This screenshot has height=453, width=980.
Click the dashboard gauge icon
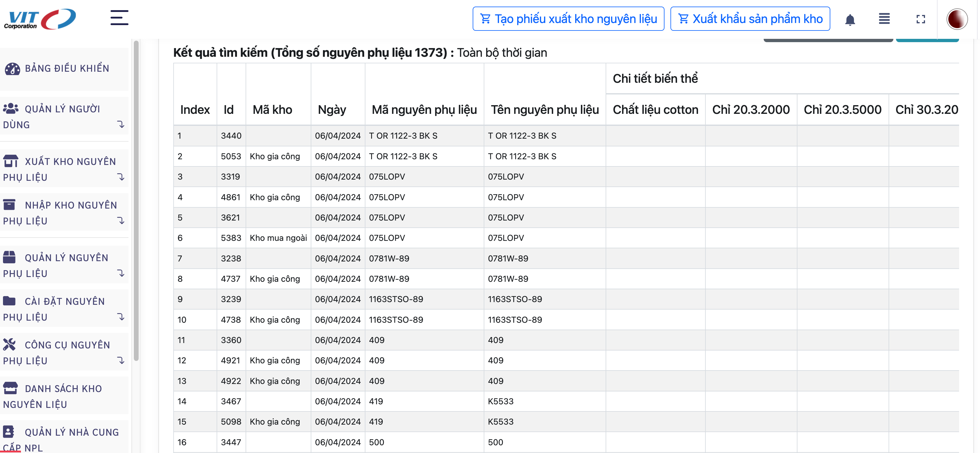[12, 69]
